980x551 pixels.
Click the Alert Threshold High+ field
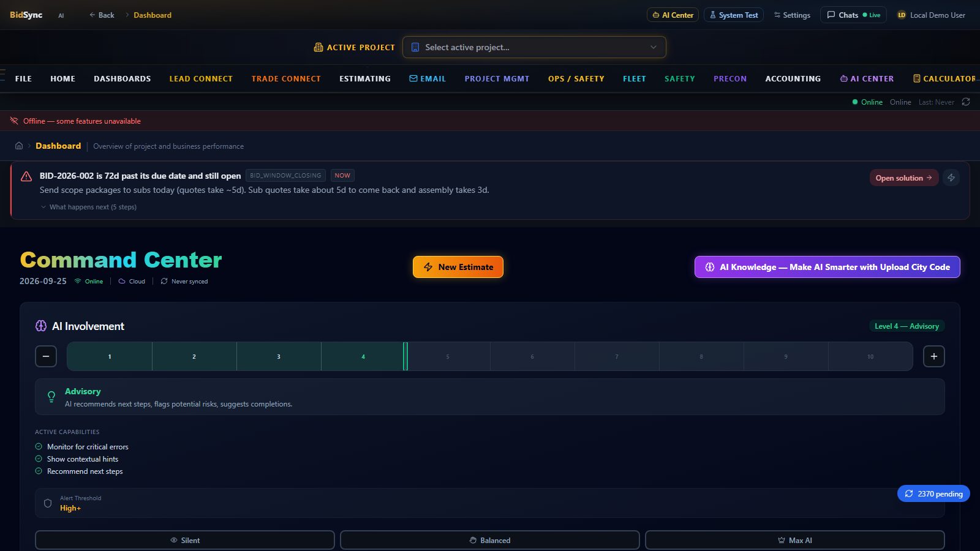pyautogui.click(x=490, y=503)
